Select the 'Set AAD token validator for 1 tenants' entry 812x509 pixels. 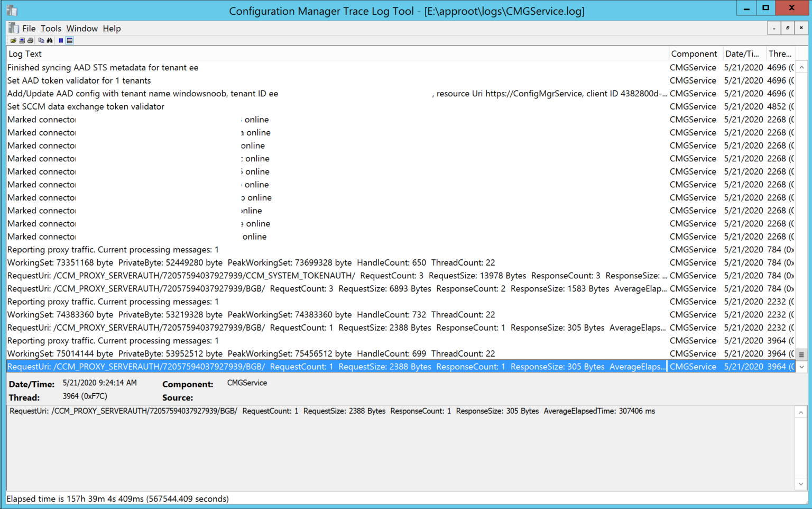pyautogui.click(x=79, y=81)
